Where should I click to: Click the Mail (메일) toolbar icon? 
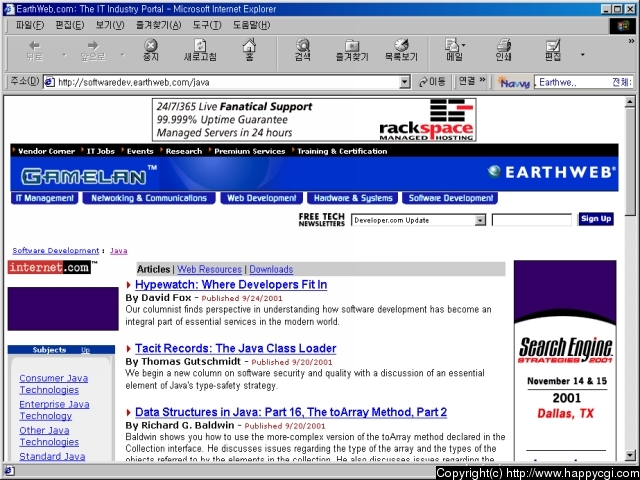click(454, 50)
